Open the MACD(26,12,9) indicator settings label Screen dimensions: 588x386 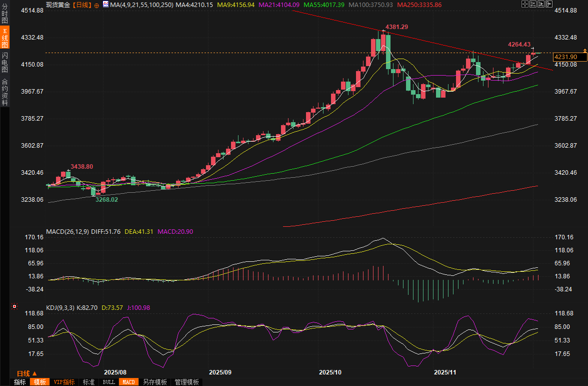coord(67,232)
